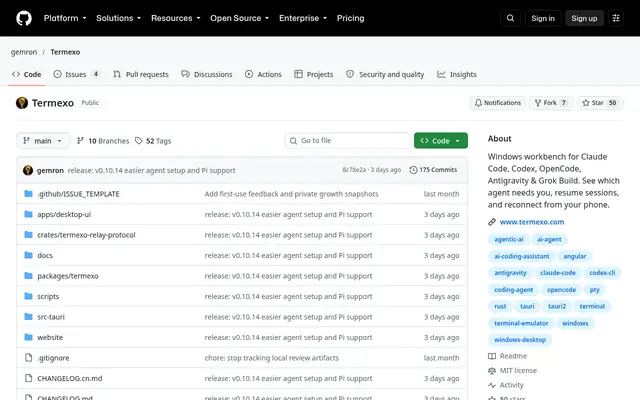Open the main branch selector dropdown

pyautogui.click(x=43, y=141)
